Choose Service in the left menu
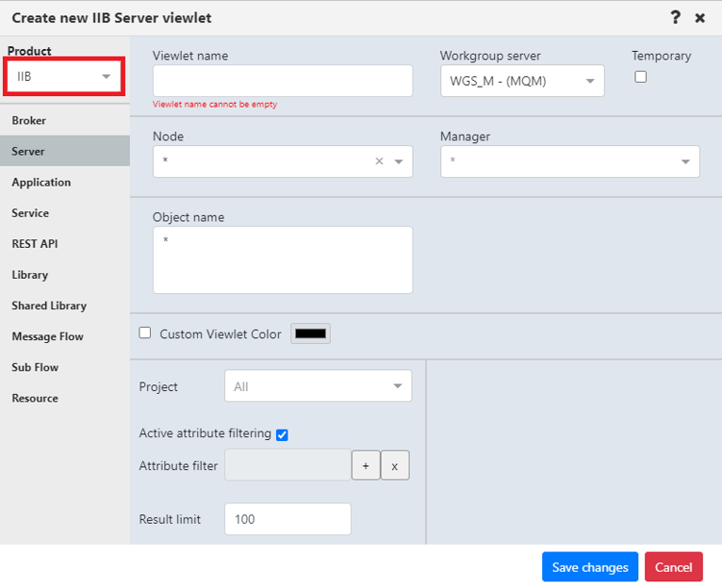The width and height of the screenshot is (722, 588). [65, 213]
